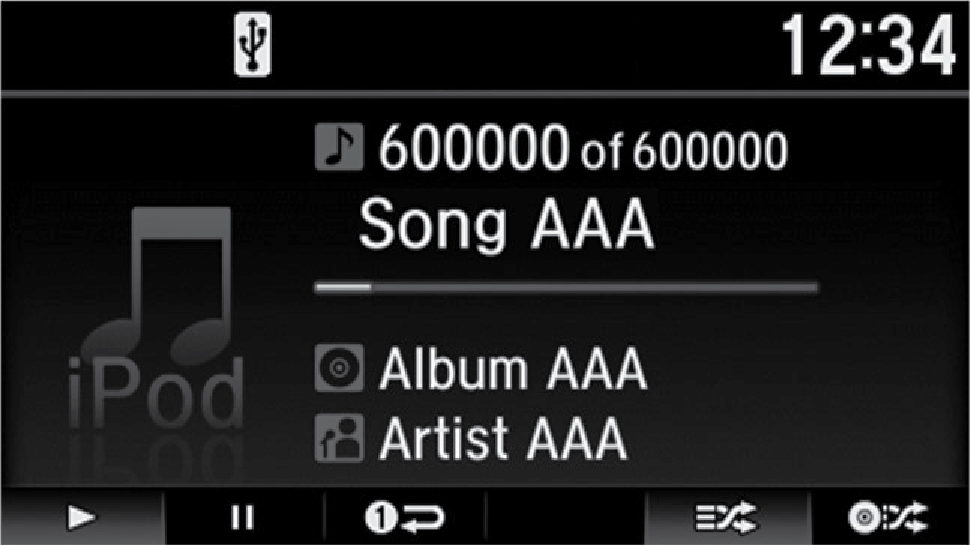Image resolution: width=970 pixels, height=546 pixels.
Task: Toggle shuffle all songs
Action: pos(726,518)
